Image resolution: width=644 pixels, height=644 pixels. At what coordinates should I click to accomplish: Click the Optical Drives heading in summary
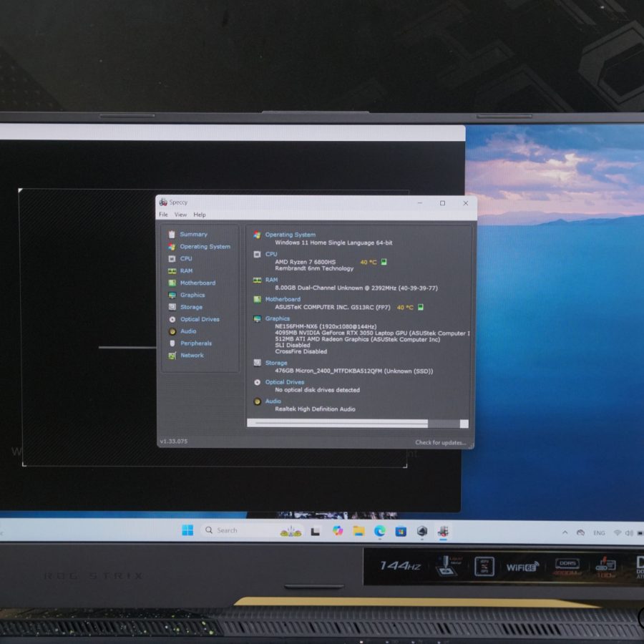(285, 382)
